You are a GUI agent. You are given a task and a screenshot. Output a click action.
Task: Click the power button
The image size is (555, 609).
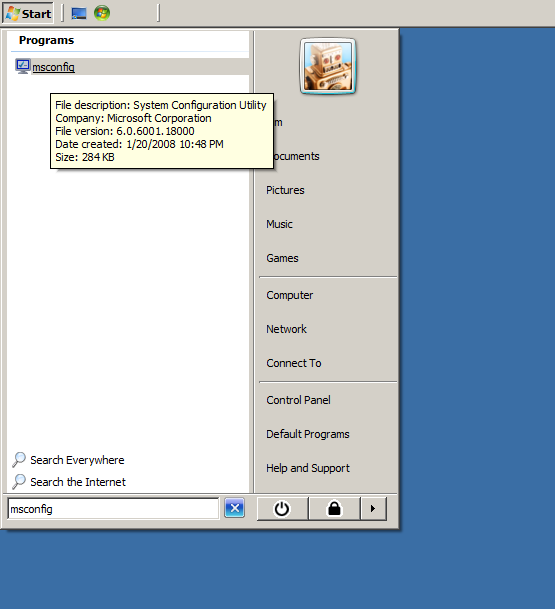point(282,508)
